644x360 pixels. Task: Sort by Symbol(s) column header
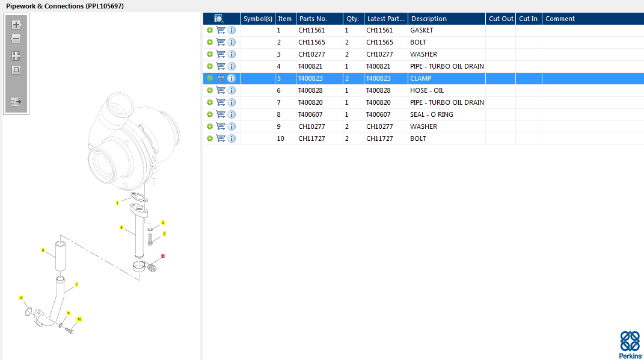click(257, 19)
